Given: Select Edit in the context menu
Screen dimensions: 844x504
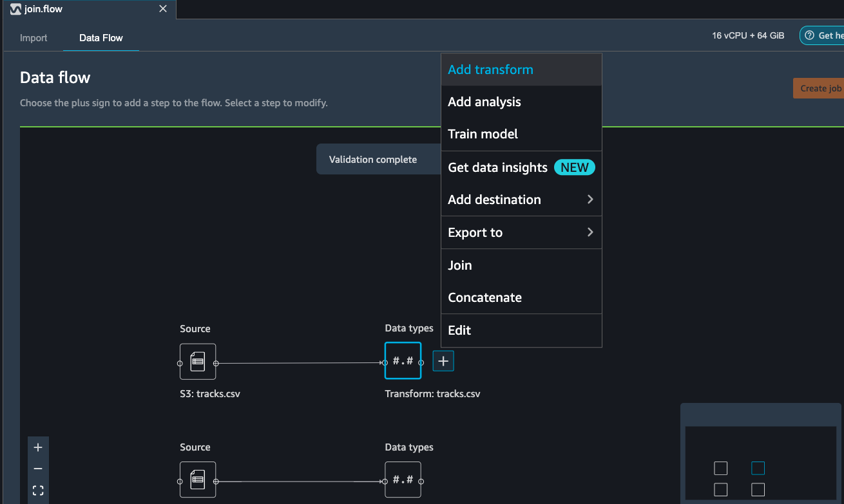Looking at the screenshot, I should [x=521, y=330].
